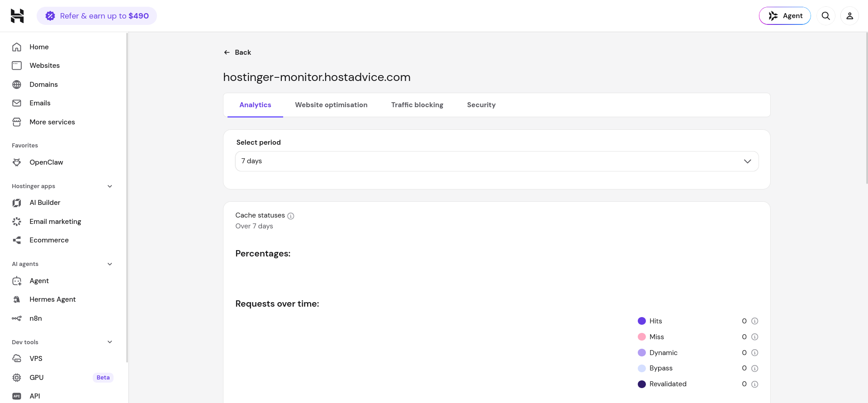Click Refer & earn up to $490
The image size is (868, 403).
click(97, 16)
